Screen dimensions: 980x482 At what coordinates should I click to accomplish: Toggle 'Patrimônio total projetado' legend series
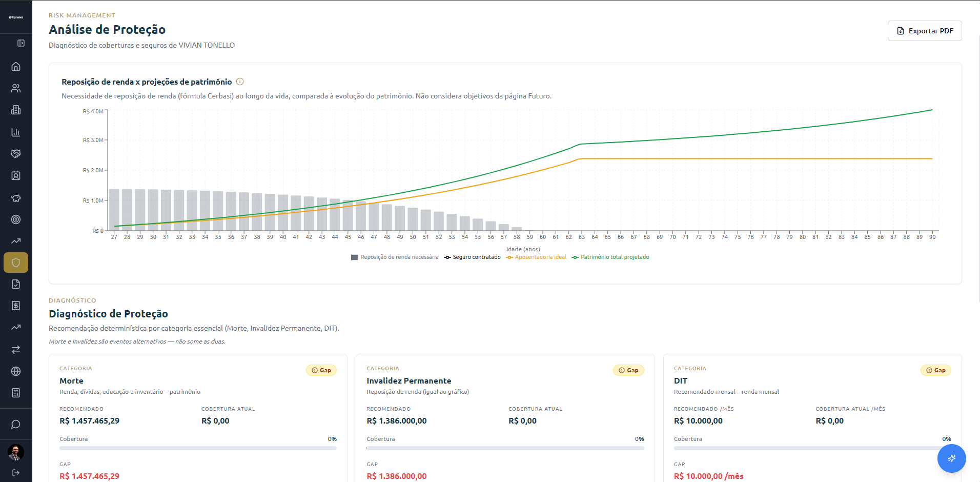click(610, 257)
